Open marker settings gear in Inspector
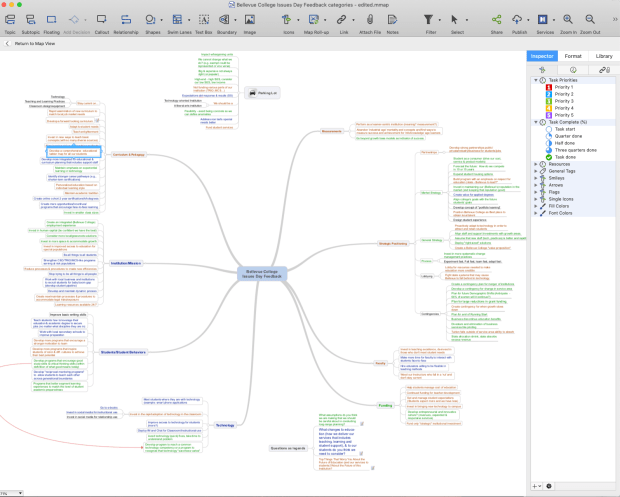The image size is (620, 497). (549, 486)
